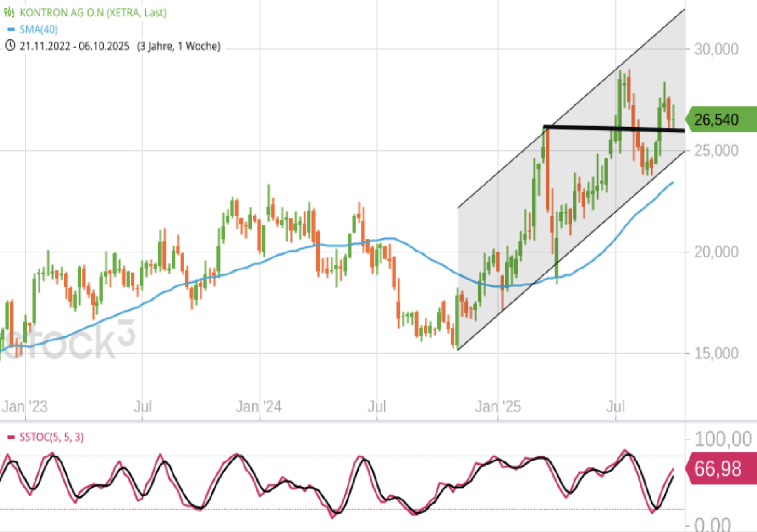Click the Jan '23 time axis label
This screenshot has height=532, width=757.
(25, 407)
